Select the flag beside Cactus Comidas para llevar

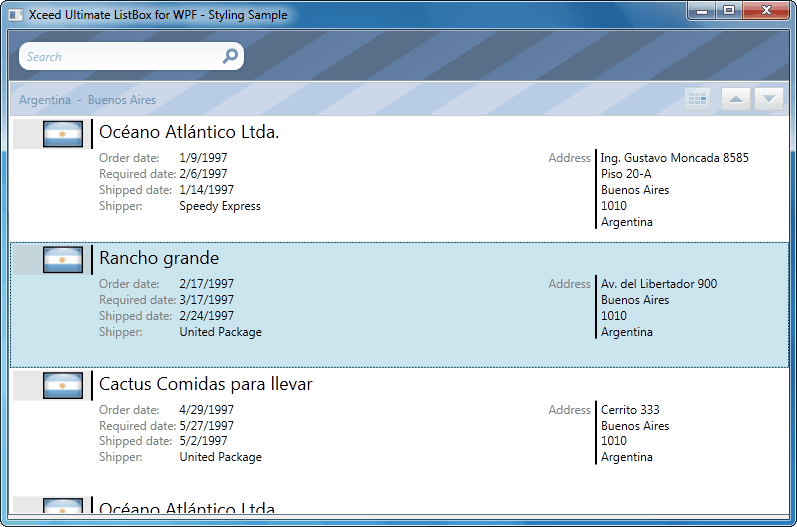[63, 386]
